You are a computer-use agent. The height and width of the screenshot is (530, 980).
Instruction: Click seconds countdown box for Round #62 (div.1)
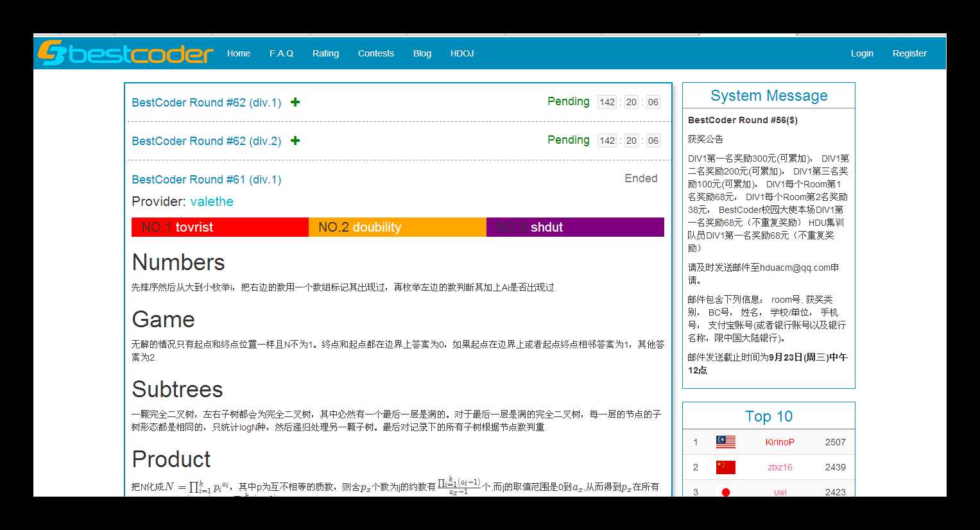653,102
